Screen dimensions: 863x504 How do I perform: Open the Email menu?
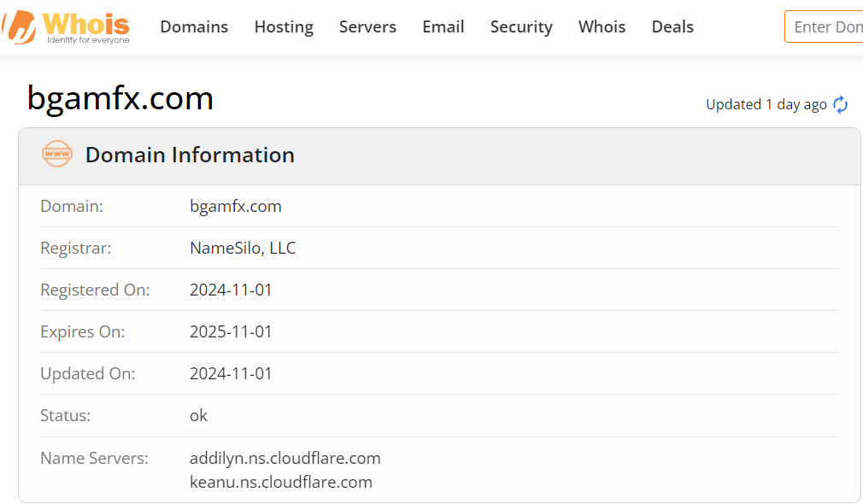(443, 26)
